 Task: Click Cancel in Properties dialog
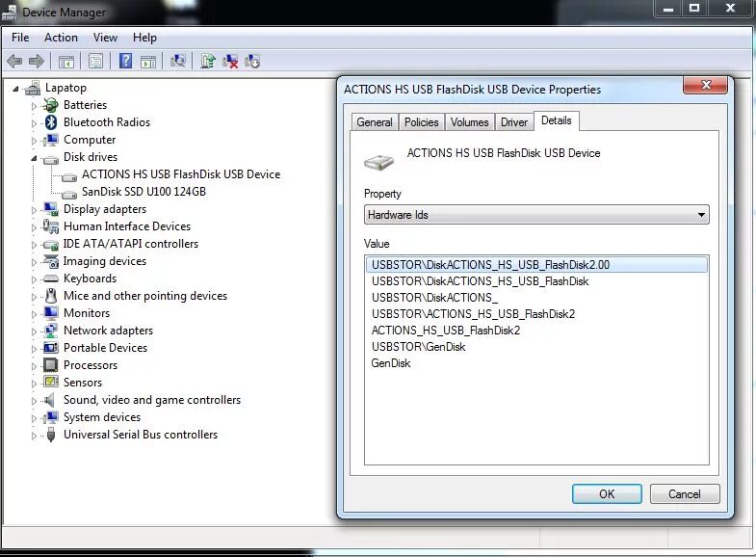(685, 493)
